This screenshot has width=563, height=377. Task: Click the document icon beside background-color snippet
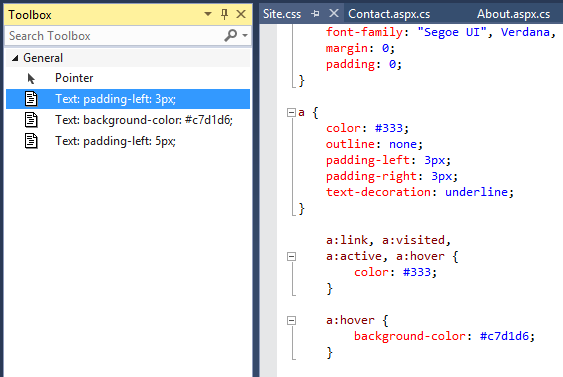[x=31, y=120]
